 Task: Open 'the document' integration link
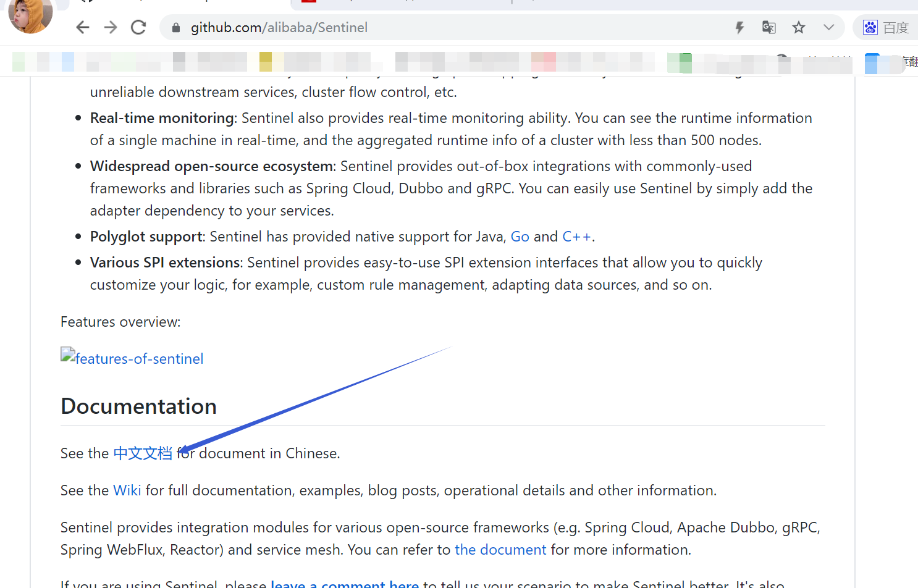tap(500, 550)
